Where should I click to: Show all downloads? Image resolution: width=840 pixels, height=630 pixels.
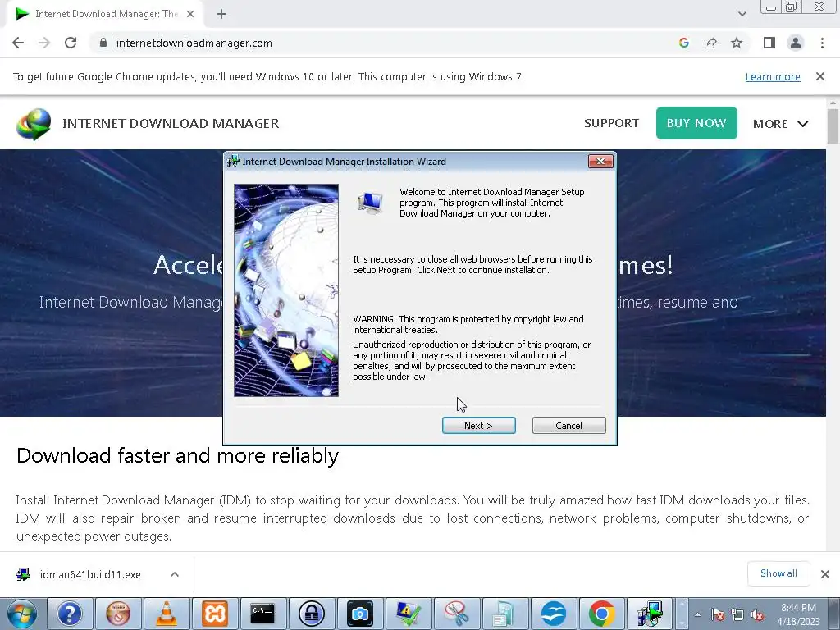778,573
